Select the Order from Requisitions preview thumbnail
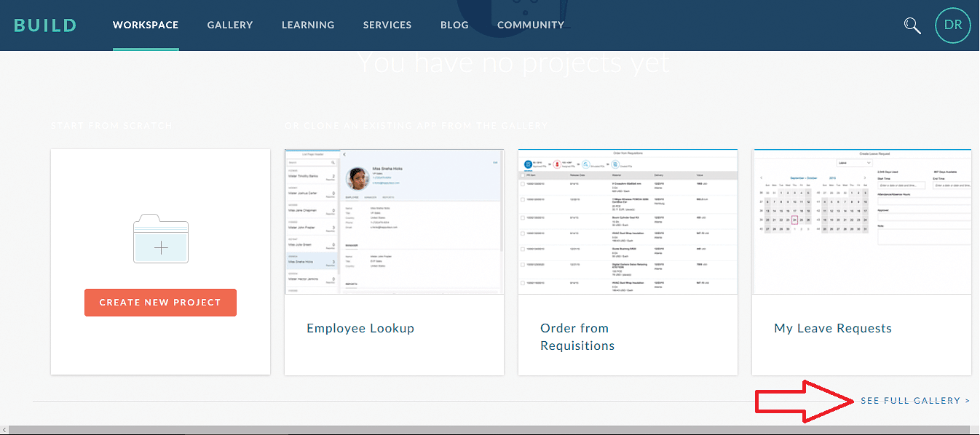This screenshot has width=980, height=435. 628,222
